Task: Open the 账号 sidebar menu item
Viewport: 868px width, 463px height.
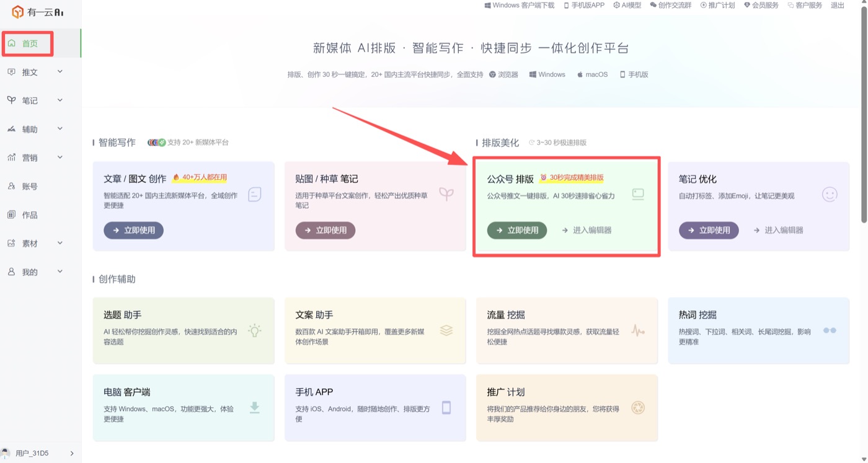Action: point(40,186)
